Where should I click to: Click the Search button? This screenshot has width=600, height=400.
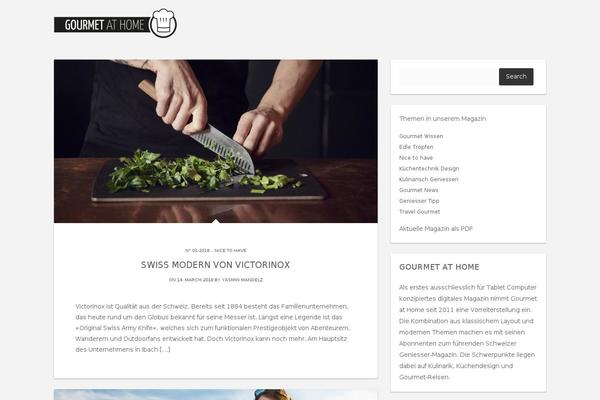(516, 77)
